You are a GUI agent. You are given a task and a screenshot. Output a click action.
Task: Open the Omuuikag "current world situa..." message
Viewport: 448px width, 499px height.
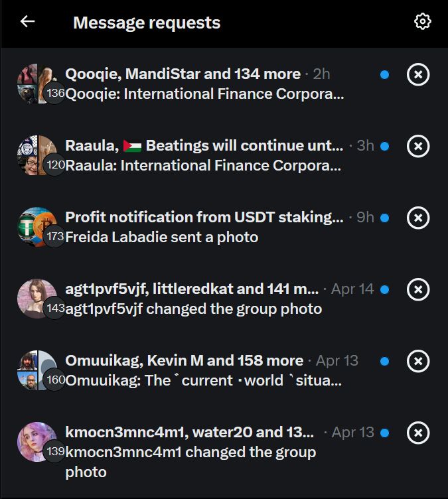coord(204,381)
